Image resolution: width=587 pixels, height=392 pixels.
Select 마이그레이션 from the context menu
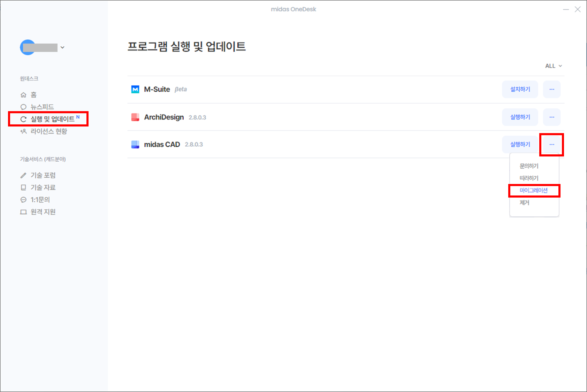point(534,190)
